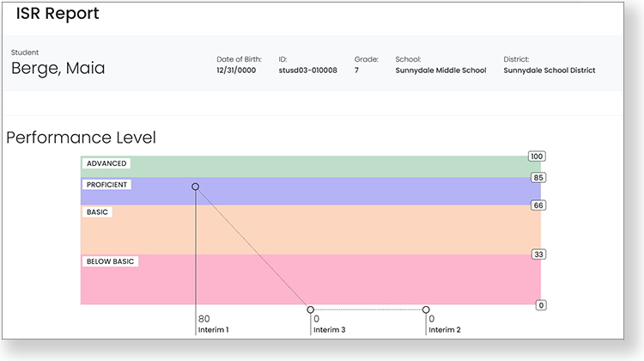Click the Interim 1 score label 80

(x=204, y=319)
